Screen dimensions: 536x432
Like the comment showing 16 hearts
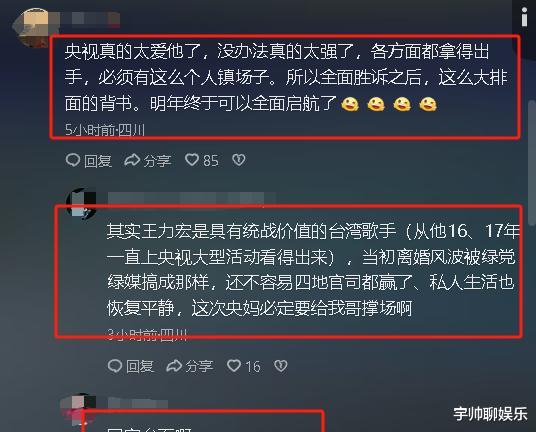[244, 366]
